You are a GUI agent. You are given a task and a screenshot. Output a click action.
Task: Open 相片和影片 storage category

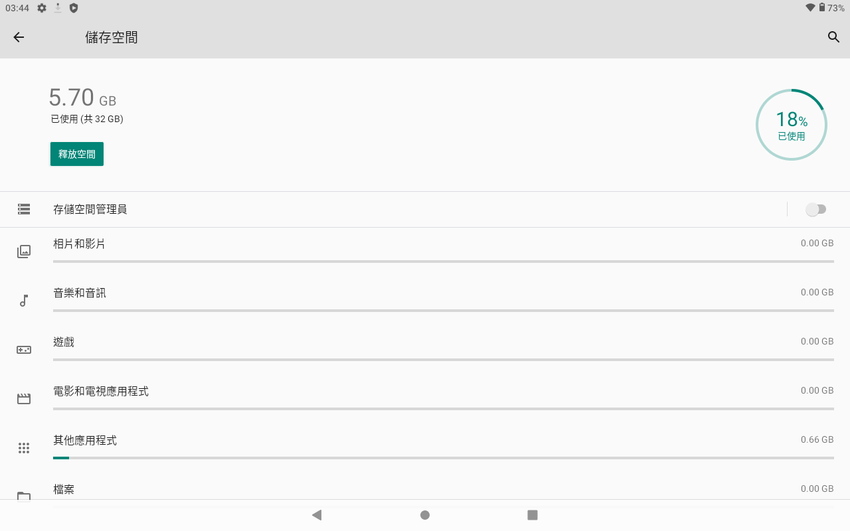click(x=425, y=251)
